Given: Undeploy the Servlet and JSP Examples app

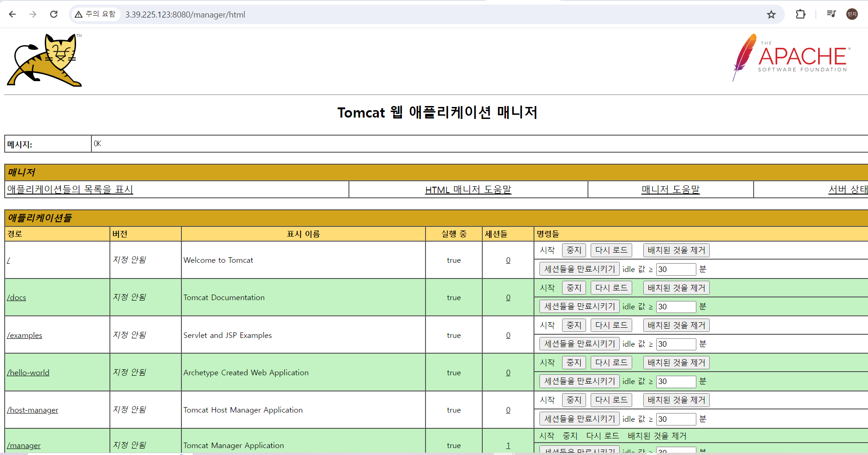Looking at the screenshot, I should [676, 325].
